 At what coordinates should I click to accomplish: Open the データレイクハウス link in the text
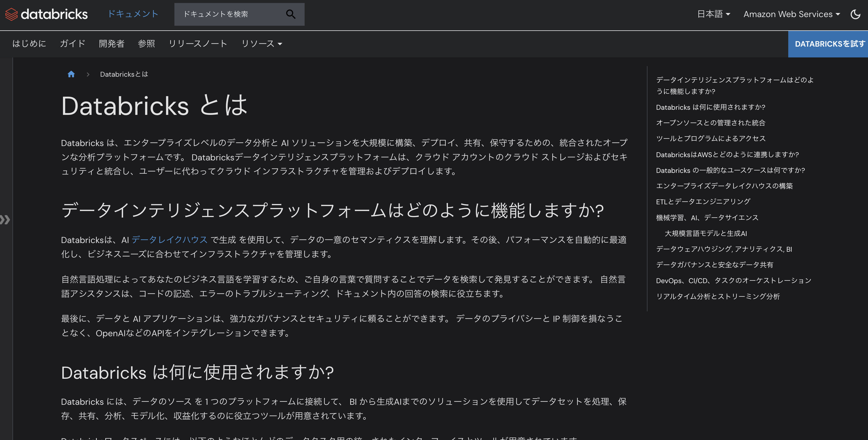point(169,240)
